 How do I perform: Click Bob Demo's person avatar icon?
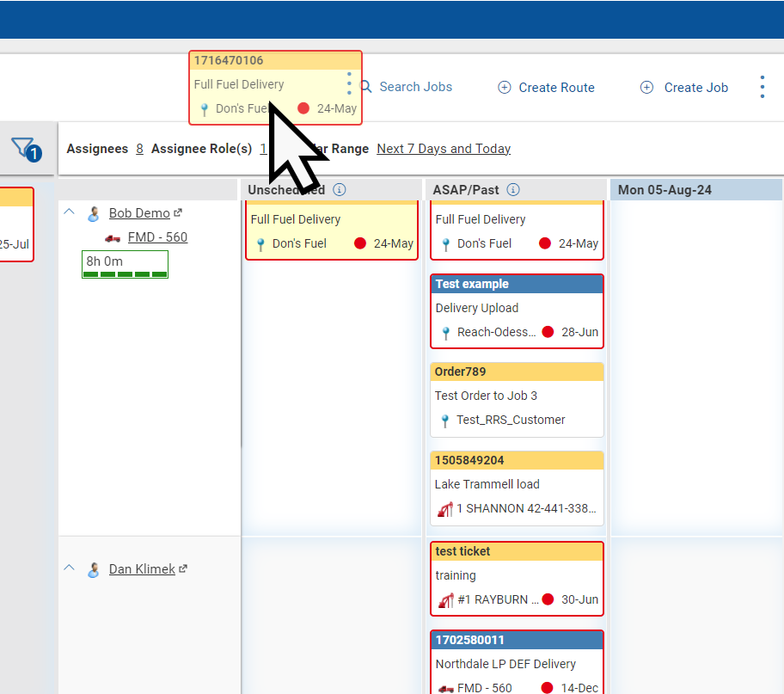93,213
